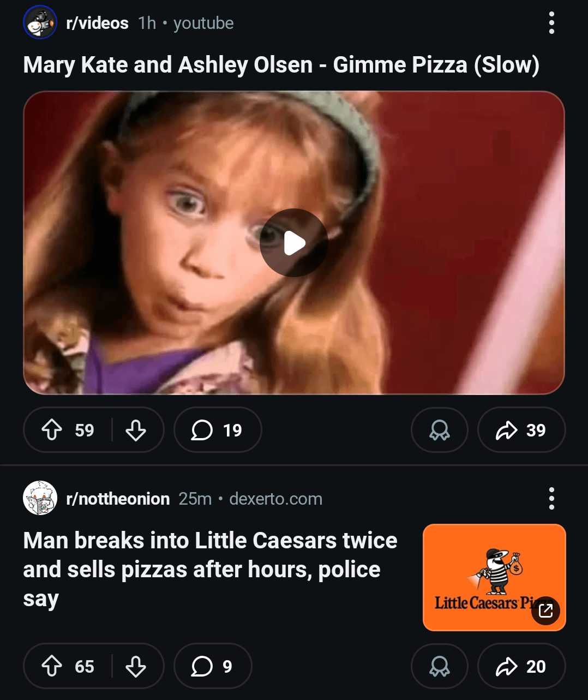Screen dimensions: 588x700
Task: Open overflow menu for r/nottheonion post
Action: click(551, 499)
